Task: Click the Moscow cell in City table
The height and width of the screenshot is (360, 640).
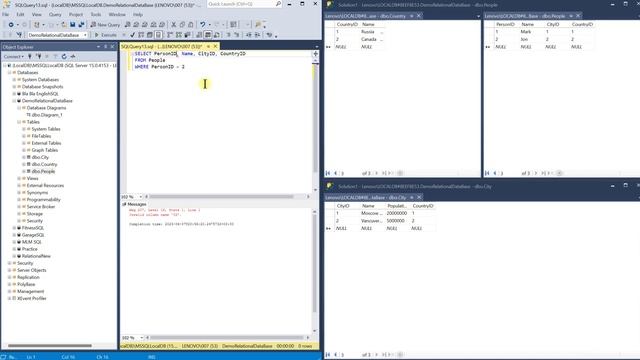Action: coord(371,213)
